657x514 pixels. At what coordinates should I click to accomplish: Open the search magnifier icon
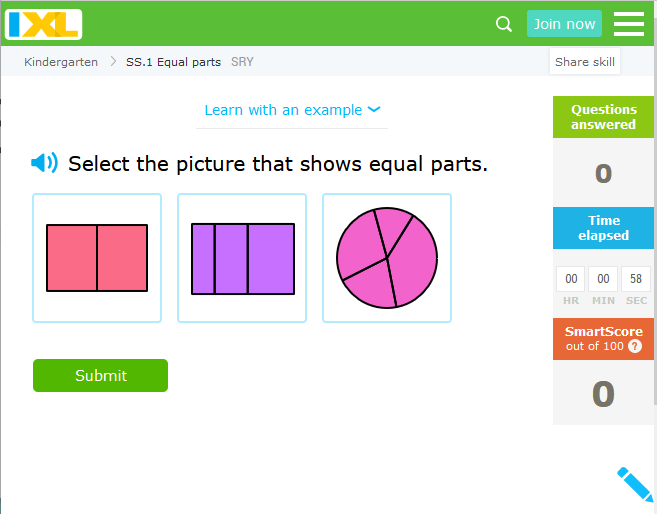tap(504, 24)
